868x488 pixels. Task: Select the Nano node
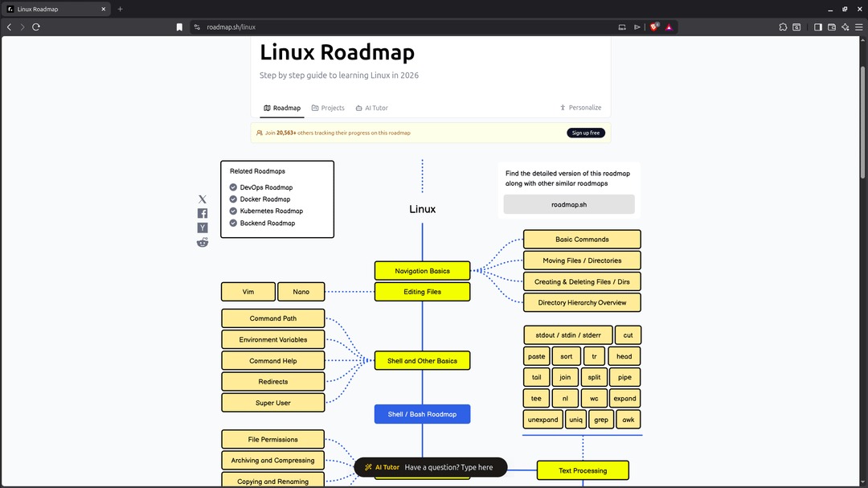pos(301,292)
